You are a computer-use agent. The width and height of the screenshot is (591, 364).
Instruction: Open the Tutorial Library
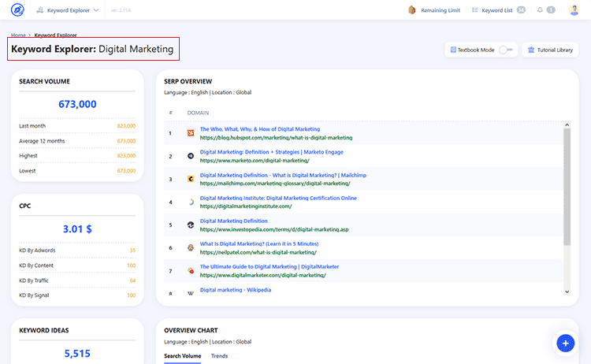550,50
